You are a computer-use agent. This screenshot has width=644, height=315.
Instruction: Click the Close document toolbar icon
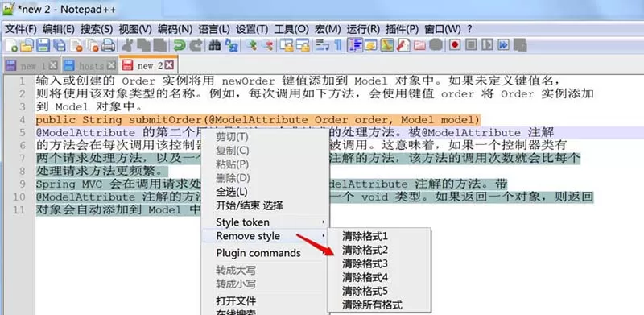[x=76, y=45]
